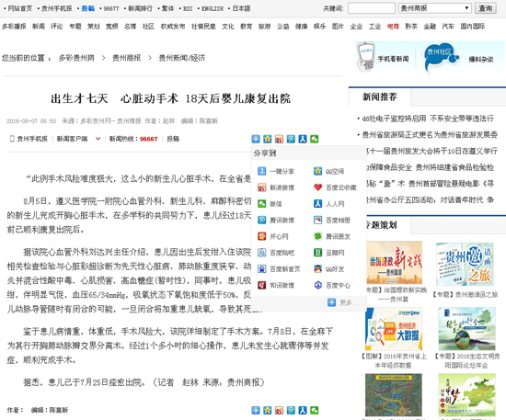Click 开心网 share icon

[x=261, y=236]
